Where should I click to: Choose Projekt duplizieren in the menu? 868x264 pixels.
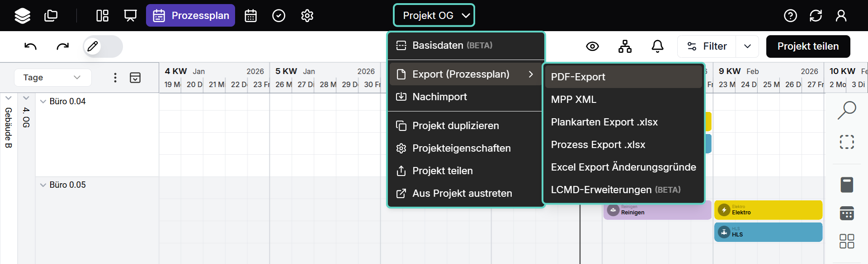click(x=455, y=125)
